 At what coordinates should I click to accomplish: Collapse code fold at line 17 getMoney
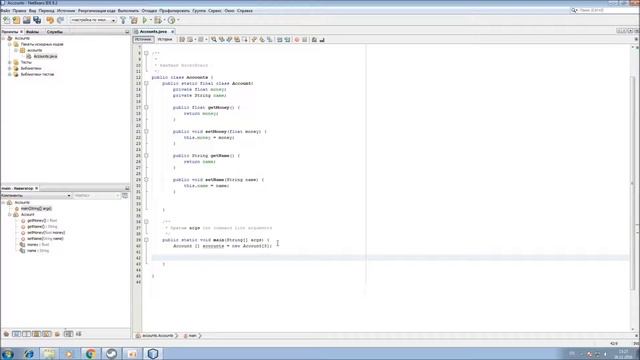146,107
